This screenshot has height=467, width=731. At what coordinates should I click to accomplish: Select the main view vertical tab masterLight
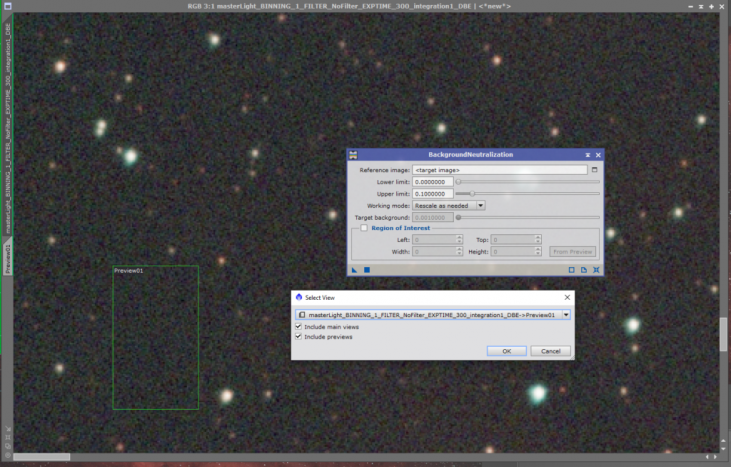click(x=7, y=126)
